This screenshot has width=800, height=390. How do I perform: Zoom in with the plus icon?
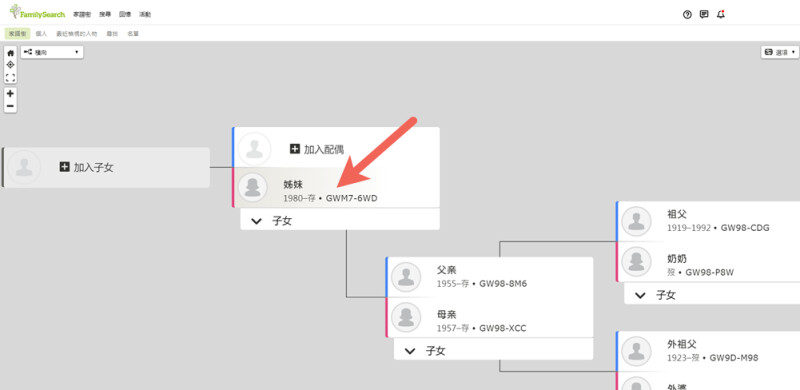point(10,93)
